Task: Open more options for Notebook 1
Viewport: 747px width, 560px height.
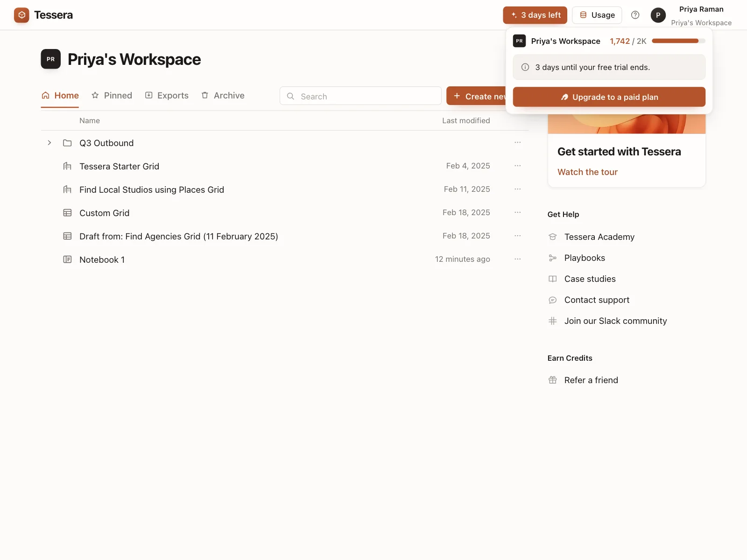Action: pyautogui.click(x=517, y=259)
